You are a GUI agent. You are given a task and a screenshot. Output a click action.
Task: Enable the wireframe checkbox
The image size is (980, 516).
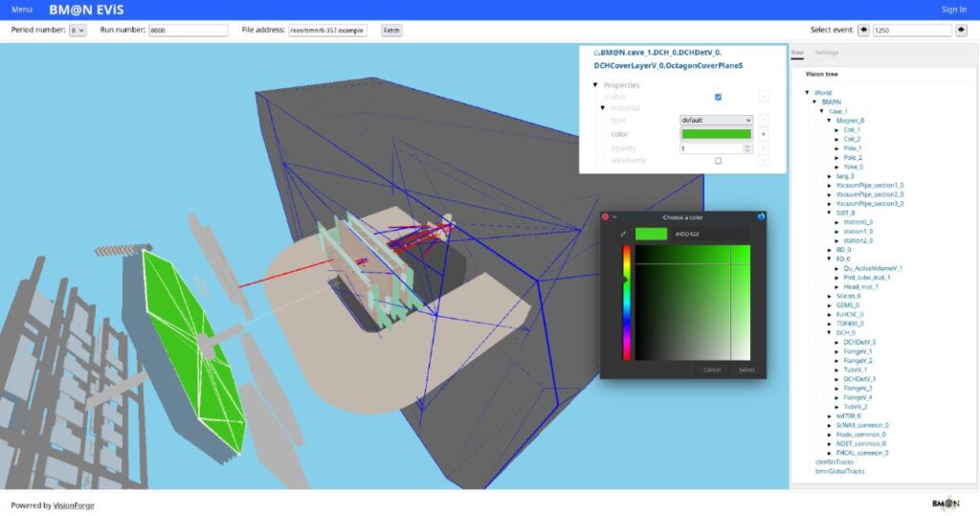tap(718, 161)
